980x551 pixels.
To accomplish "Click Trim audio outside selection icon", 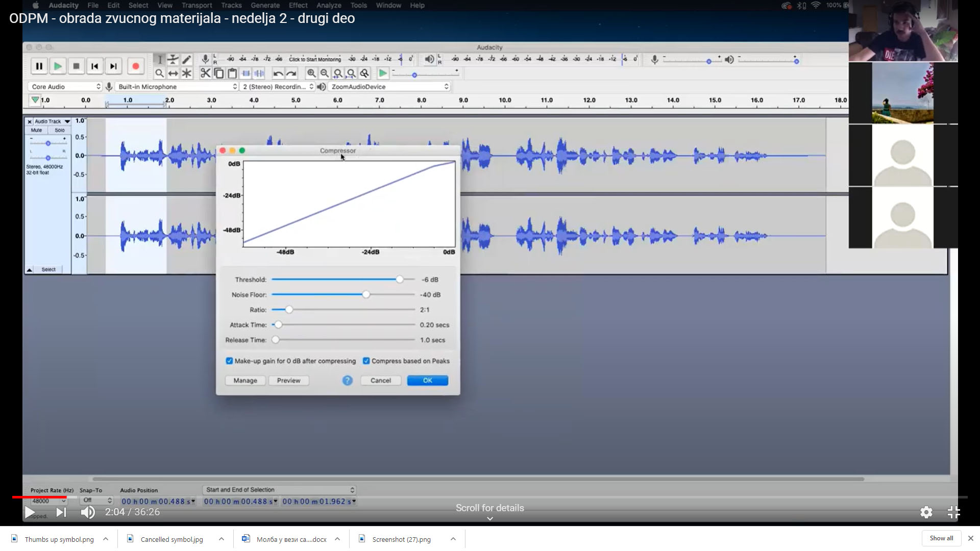I will click(246, 73).
